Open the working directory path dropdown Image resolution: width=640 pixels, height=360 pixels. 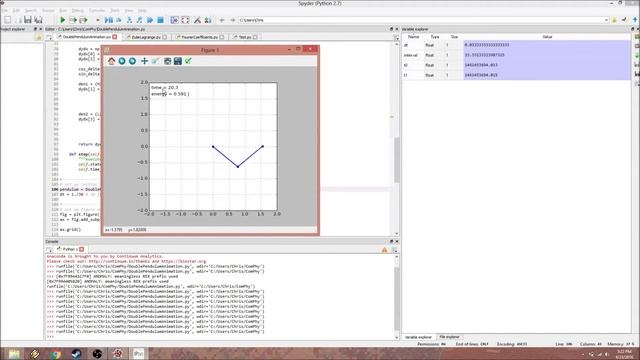coord(606,20)
